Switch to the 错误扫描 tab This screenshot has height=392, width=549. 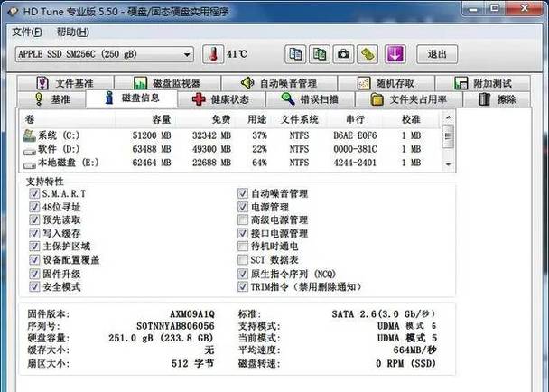pyautogui.click(x=311, y=99)
